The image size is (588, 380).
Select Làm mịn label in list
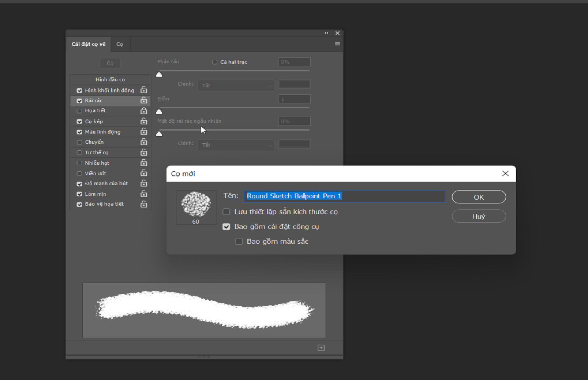pos(96,194)
